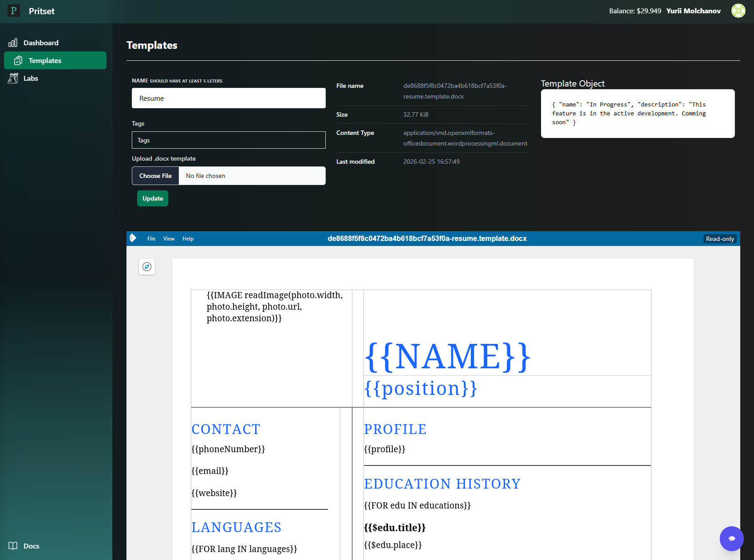Click the Templates sidebar icon
The width and height of the screenshot is (754, 560).
click(18, 60)
